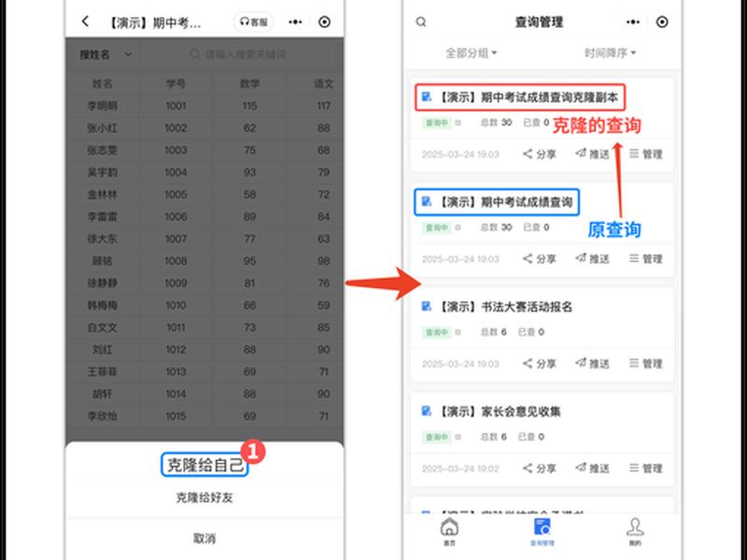
Task: Toggle status square on 书法大赛活动报名 card
Action: (458, 332)
